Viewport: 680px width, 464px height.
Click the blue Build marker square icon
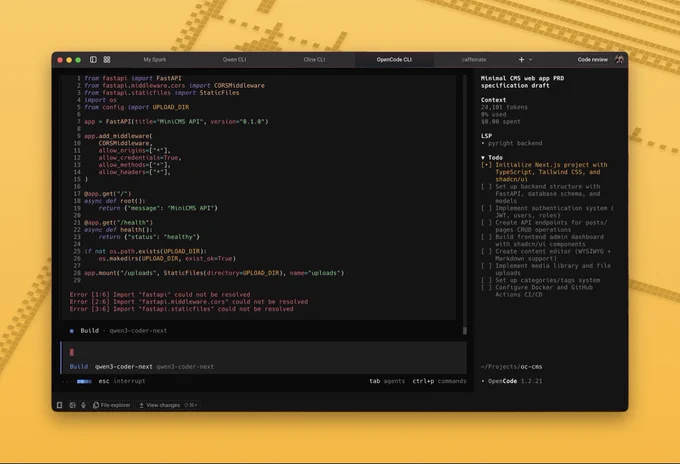tap(72, 331)
